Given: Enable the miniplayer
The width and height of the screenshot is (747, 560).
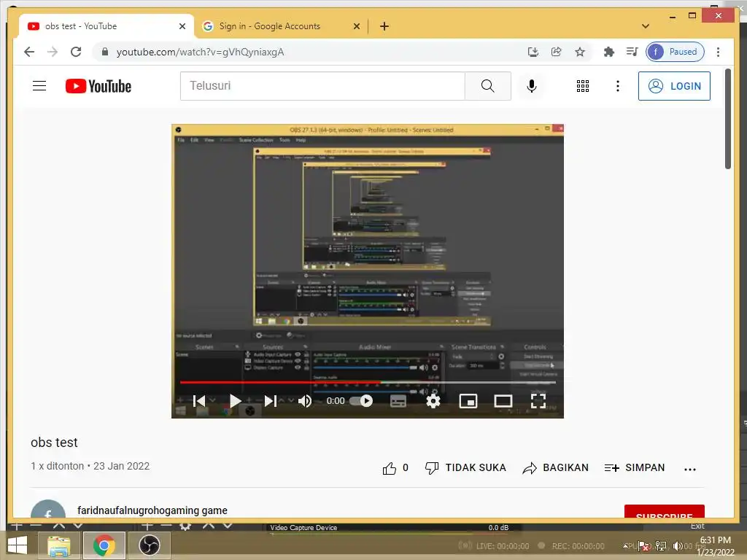Looking at the screenshot, I should 468,401.
